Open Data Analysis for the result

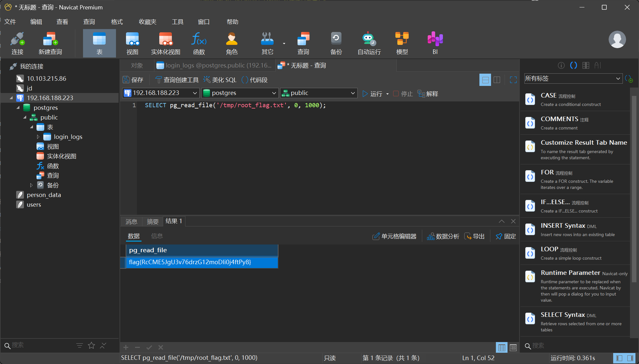click(x=443, y=236)
